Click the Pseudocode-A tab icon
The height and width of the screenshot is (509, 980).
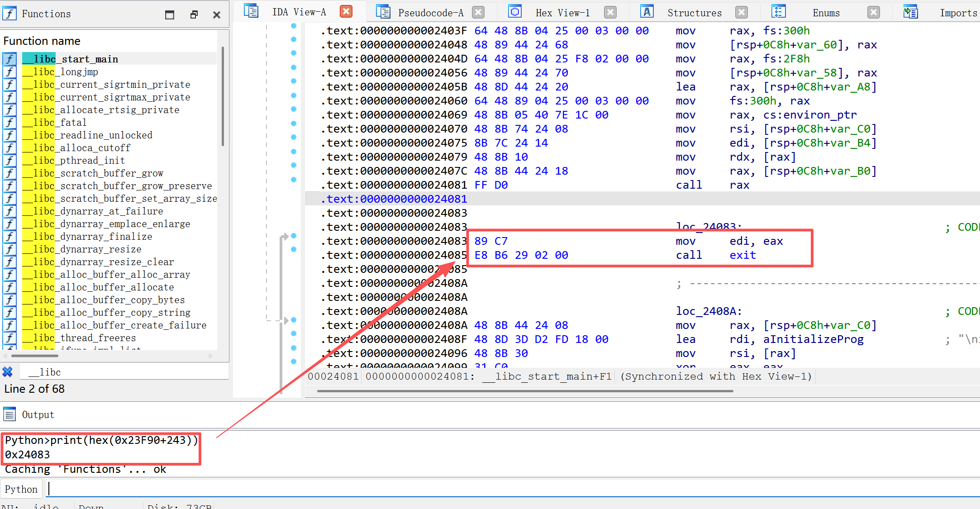pyautogui.click(x=383, y=12)
